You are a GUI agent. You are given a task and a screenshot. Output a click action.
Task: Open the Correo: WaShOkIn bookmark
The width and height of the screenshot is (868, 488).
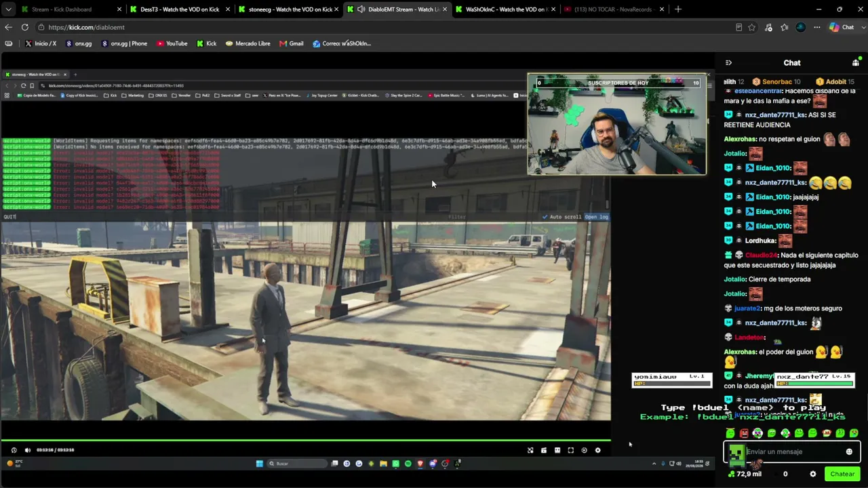pos(342,43)
